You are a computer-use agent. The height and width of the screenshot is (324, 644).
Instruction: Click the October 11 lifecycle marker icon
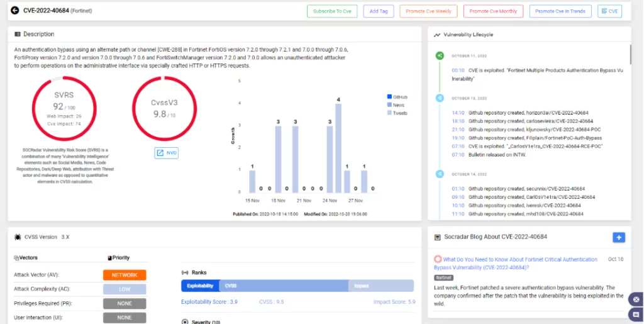[440, 55]
